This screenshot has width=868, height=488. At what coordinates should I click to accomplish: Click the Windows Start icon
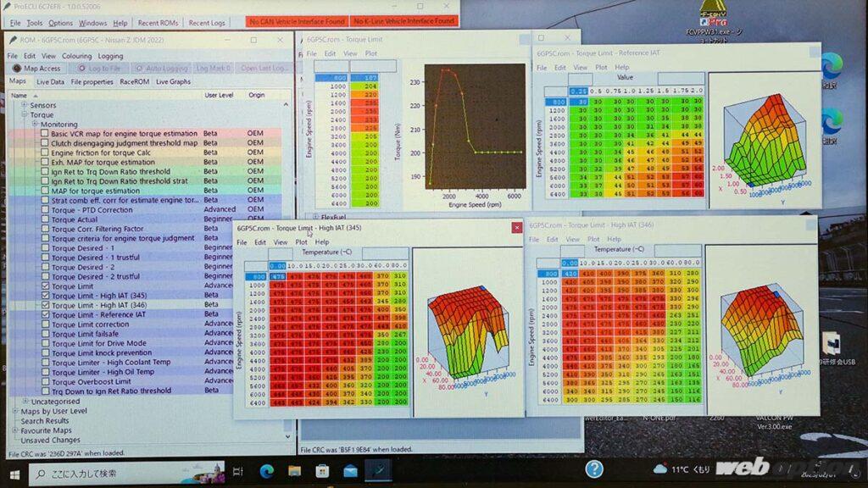(14, 471)
